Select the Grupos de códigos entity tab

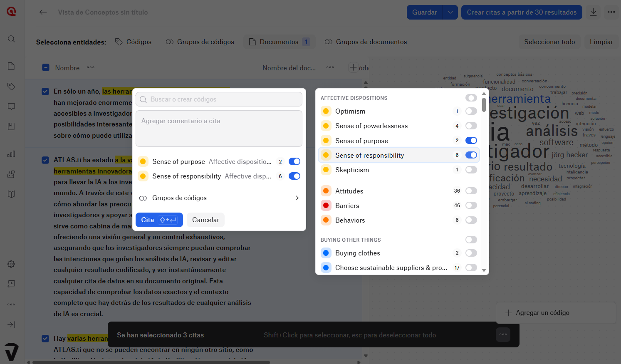[200, 42]
